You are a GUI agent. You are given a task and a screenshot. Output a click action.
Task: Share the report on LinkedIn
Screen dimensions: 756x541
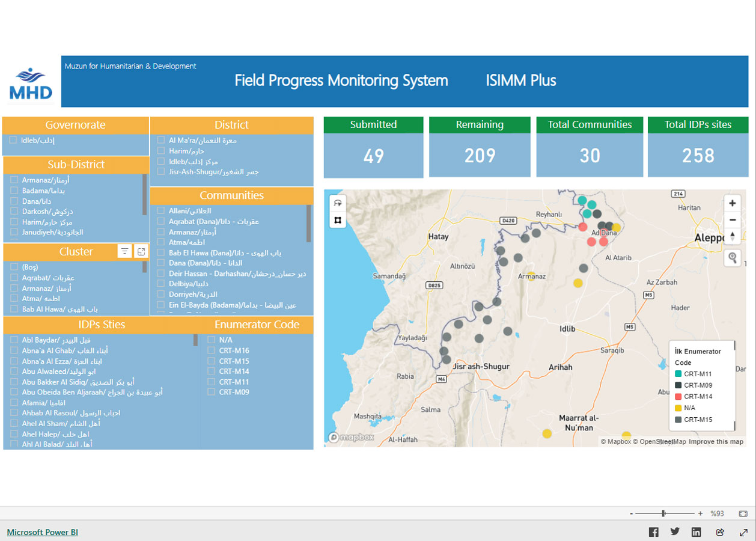[x=697, y=532]
